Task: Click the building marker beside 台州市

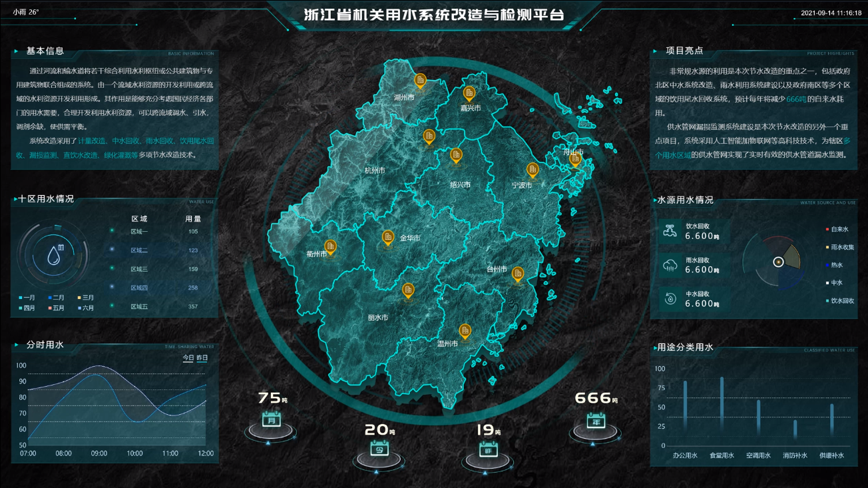Action: [517, 274]
